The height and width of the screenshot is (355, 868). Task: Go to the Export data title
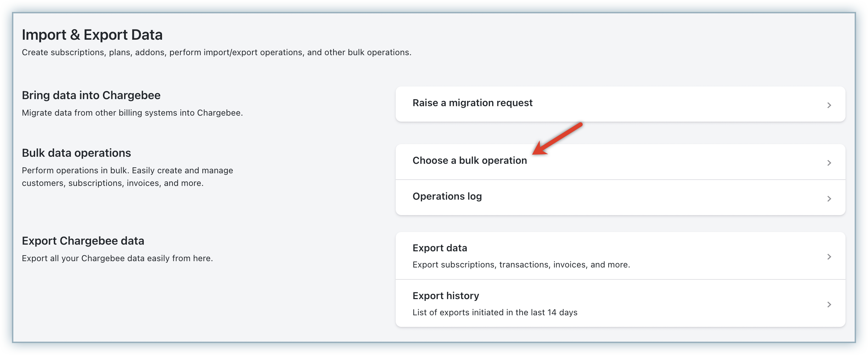440,248
